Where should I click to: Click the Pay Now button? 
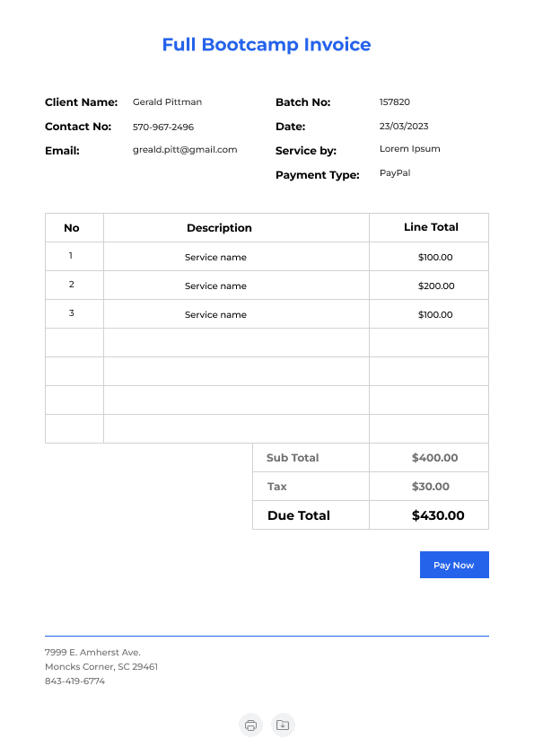click(454, 565)
